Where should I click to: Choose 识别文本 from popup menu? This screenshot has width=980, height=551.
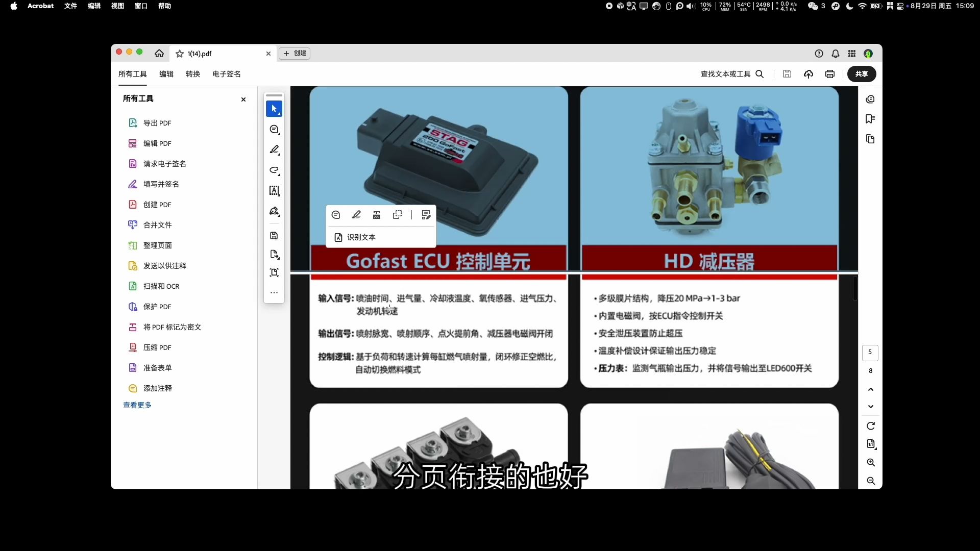[361, 237]
